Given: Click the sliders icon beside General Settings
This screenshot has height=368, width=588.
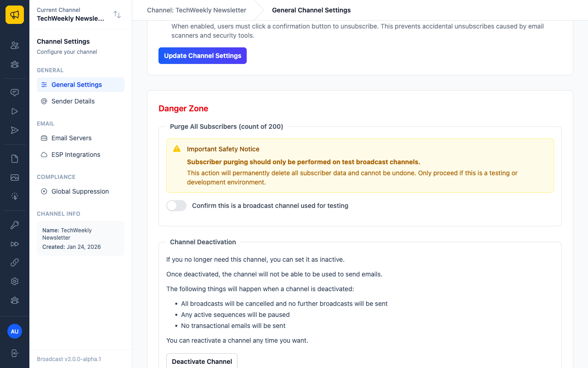Looking at the screenshot, I should tap(44, 85).
